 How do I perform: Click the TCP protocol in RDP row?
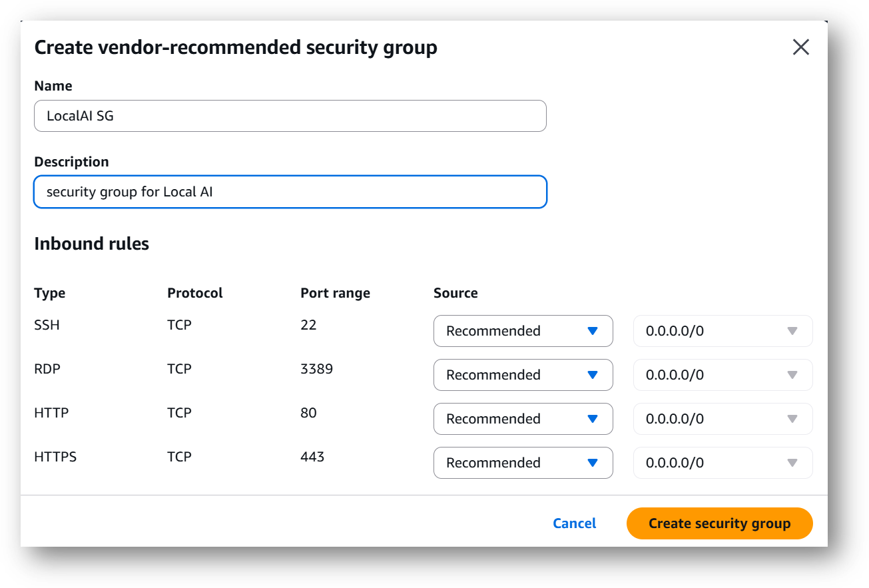[x=179, y=369]
